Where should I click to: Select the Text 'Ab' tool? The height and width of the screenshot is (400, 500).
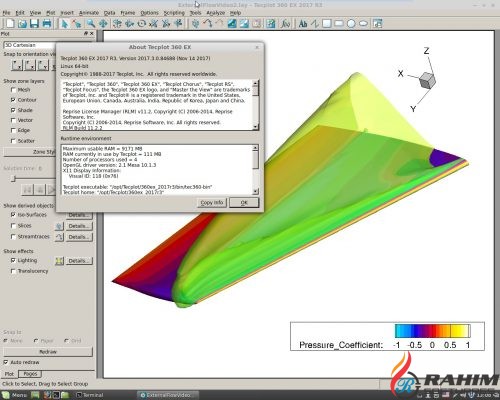pyautogui.click(x=303, y=24)
